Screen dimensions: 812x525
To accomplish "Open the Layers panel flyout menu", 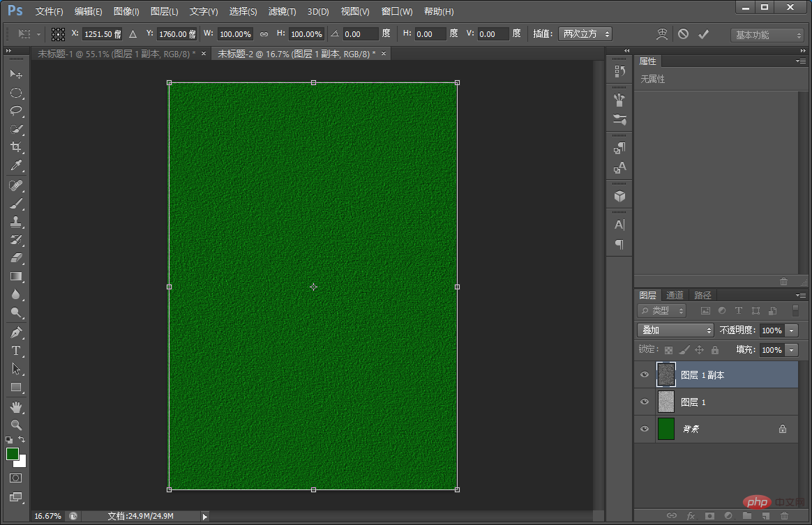I will click(x=801, y=295).
